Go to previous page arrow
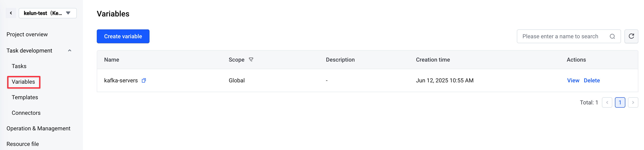This screenshot has width=644, height=150. [607, 102]
